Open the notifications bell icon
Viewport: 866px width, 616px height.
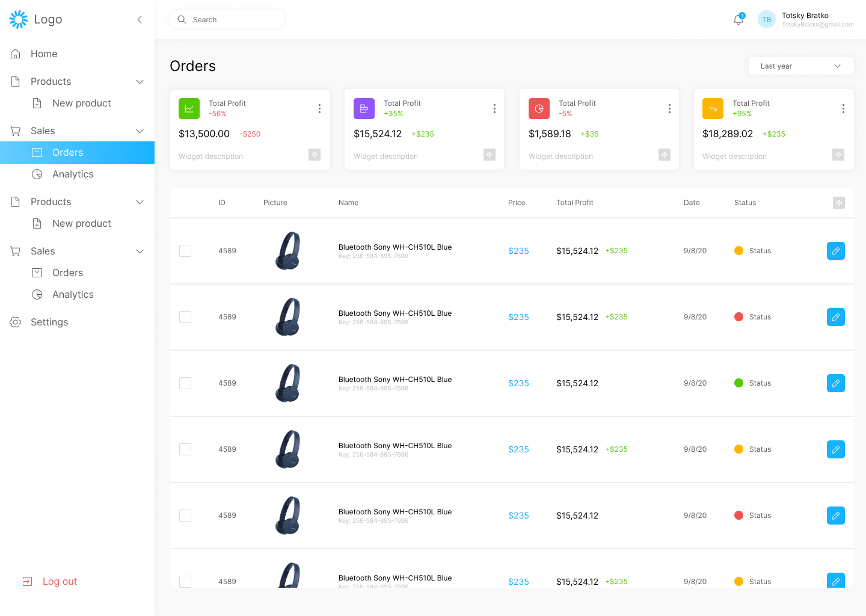pos(738,20)
